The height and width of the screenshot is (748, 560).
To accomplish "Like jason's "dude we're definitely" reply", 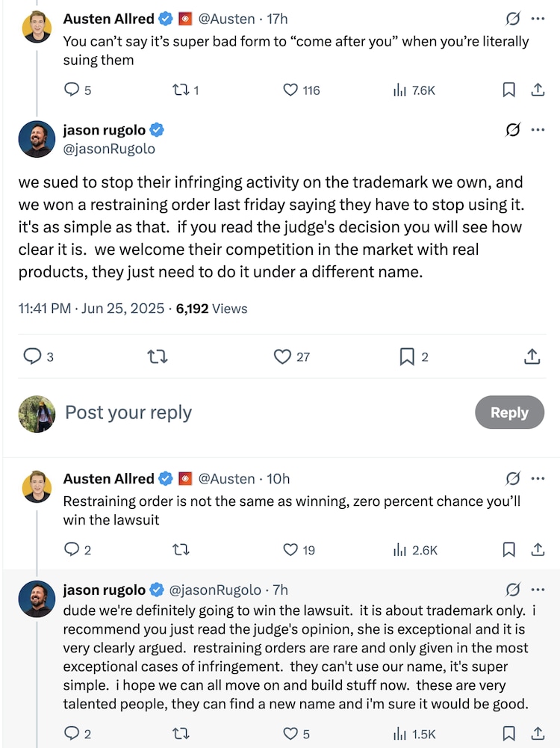I will tap(291, 733).
